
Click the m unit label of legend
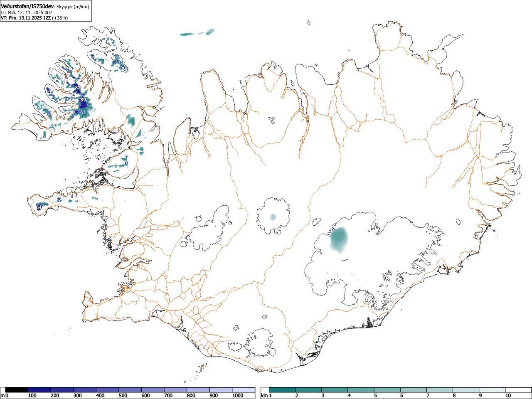tap(2, 396)
